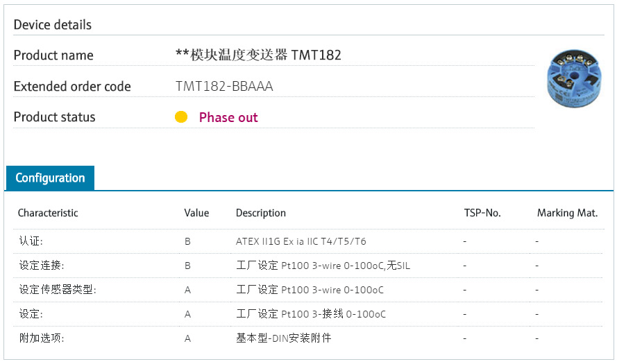Viewport: 617px width, 364px height.
Task: Click the TSP-No. column header
Action: click(482, 213)
